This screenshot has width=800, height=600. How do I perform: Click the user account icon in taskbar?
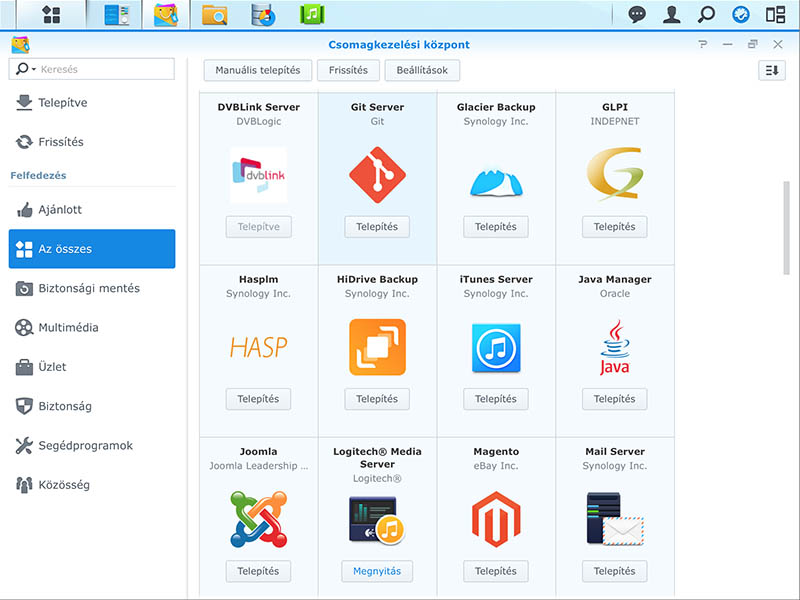point(672,15)
